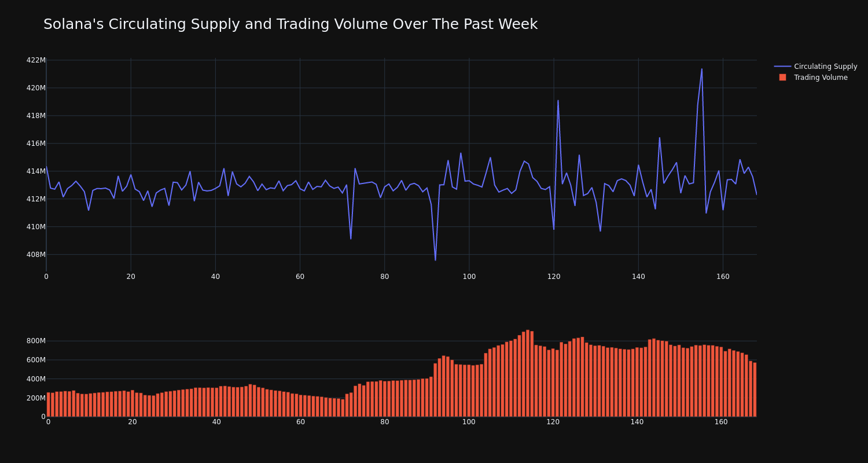Image resolution: width=868 pixels, height=463 pixels.
Task: Click the 400M label on volume chart
Action: click(36, 379)
